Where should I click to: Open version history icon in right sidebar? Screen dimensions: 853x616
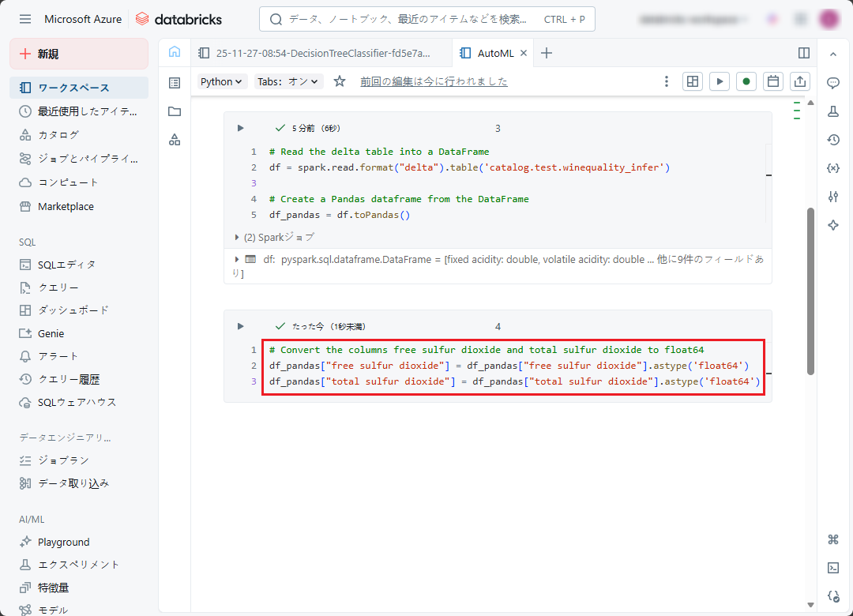click(x=832, y=140)
